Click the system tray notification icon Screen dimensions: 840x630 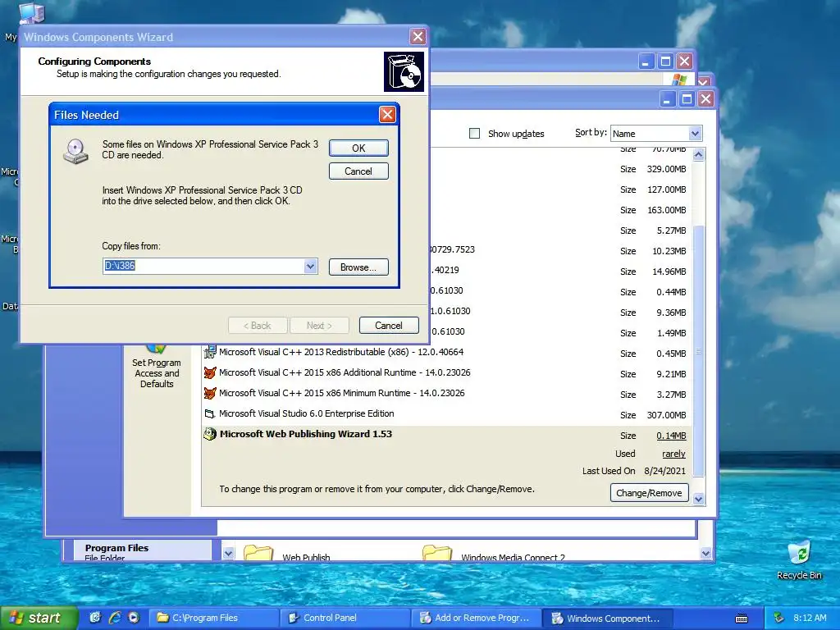[778, 619]
